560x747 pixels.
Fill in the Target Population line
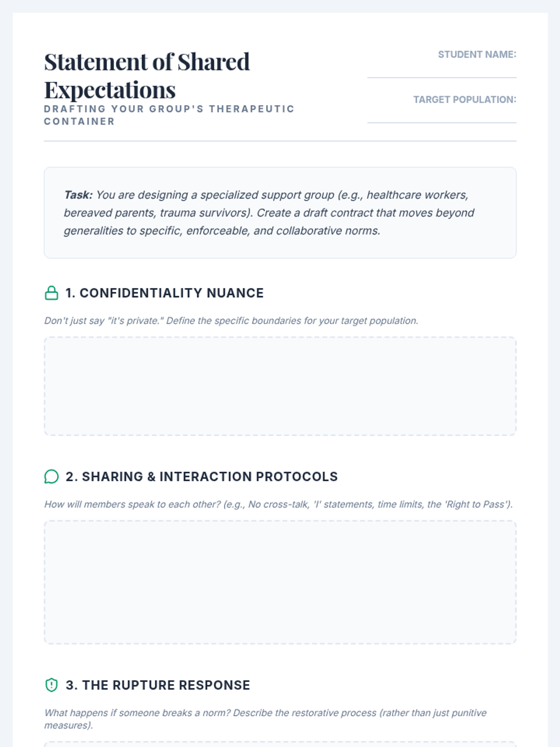pos(441,114)
